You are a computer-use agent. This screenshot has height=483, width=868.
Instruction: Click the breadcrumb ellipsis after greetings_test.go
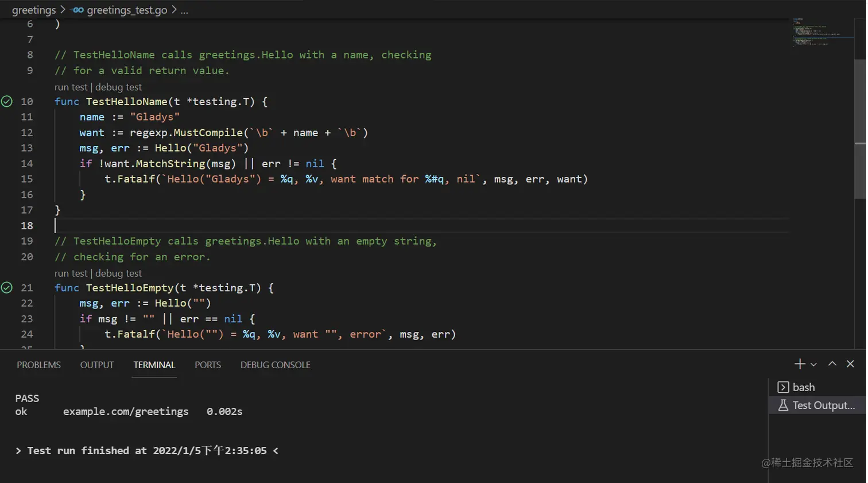[x=184, y=10]
